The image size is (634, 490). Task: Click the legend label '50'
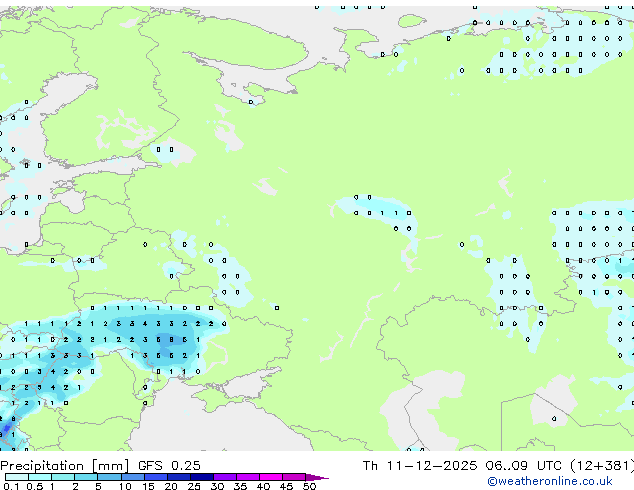[309, 486]
